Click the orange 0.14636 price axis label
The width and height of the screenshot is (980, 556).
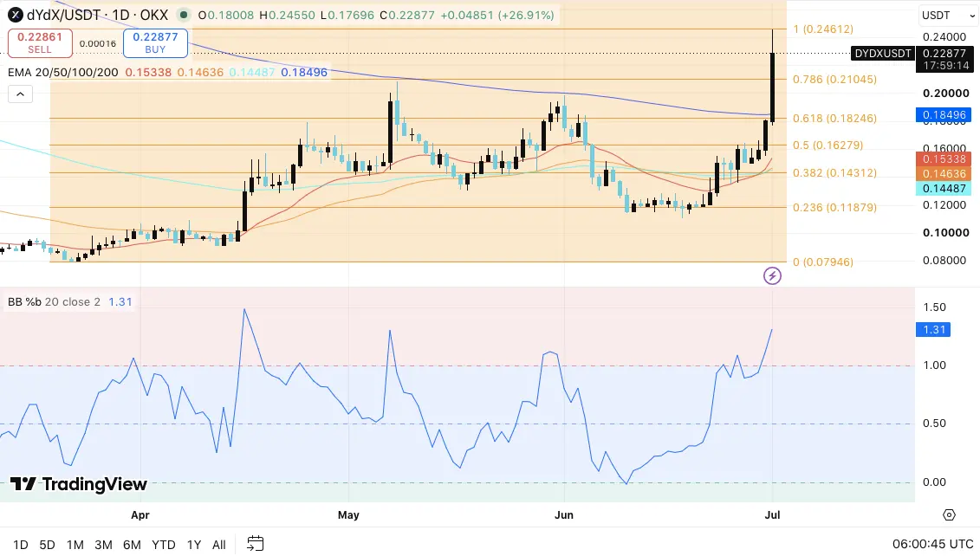943,174
